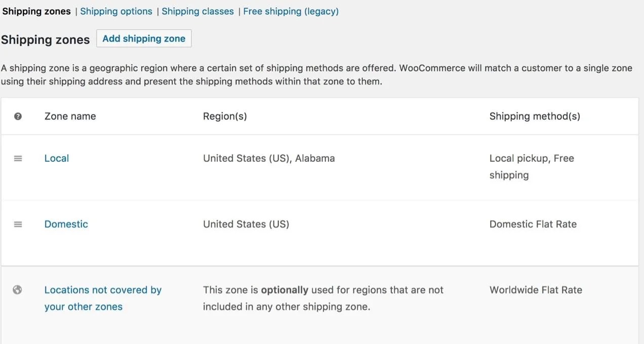
Task: Open Locations not covered by your other zones
Action: [x=103, y=298]
